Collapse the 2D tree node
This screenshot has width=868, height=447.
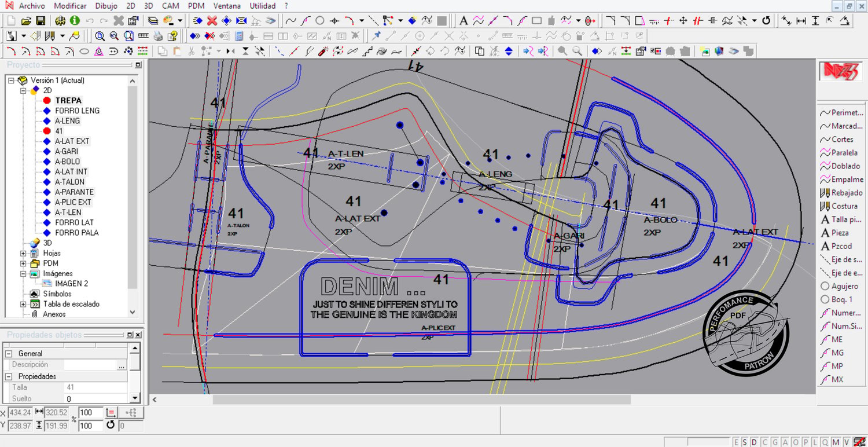(x=24, y=90)
